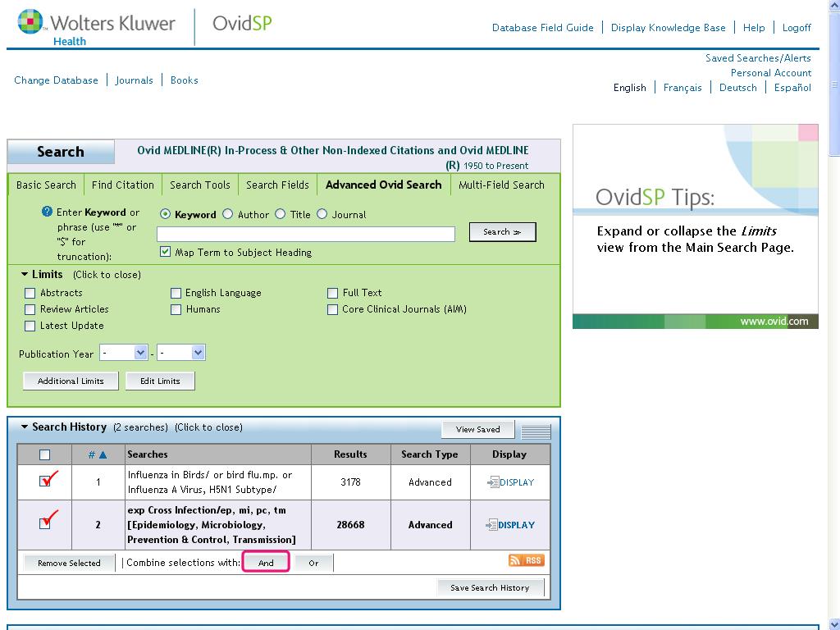The height and width of the screenshot is (630, 840).
Task: Enable the Abstracts limit checkbox
Action: click(30, 293)
